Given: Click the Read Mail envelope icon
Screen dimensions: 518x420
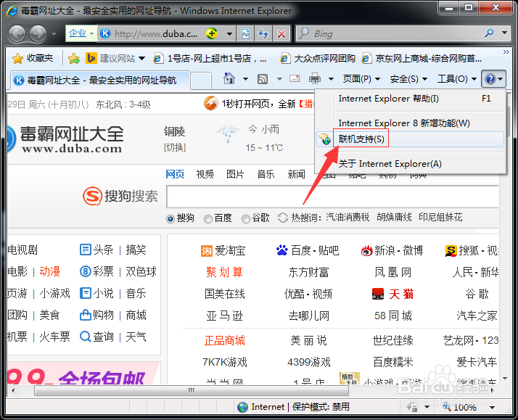Looking at the screenshot, I should pyautogui.click(x=295, y=78).
